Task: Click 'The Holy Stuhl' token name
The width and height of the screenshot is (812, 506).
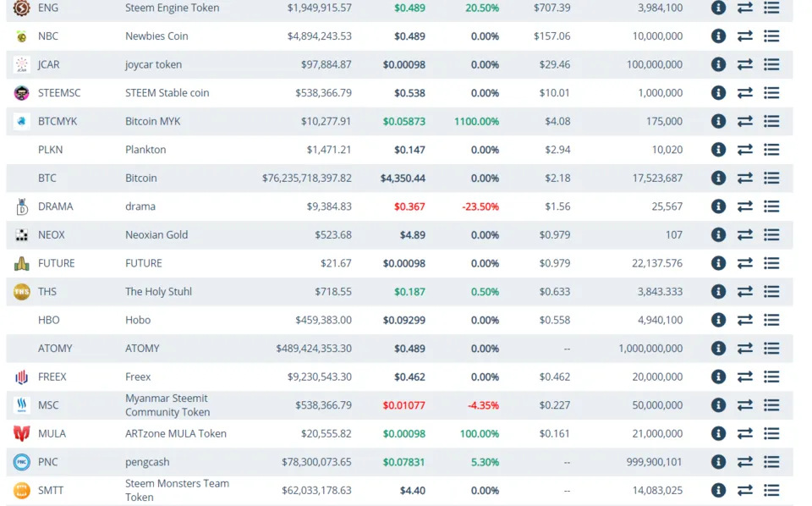Action: tap(158, 292)
